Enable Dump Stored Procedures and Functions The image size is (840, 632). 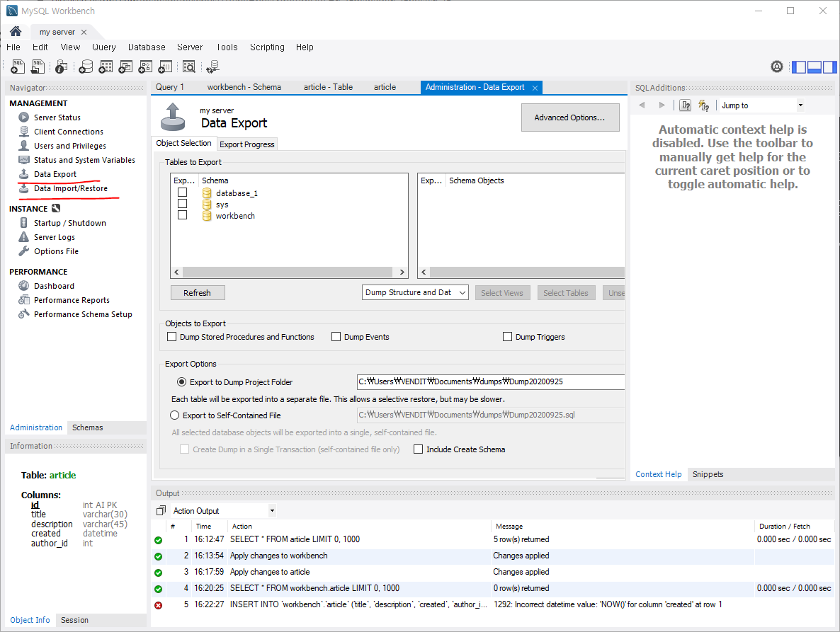(x=171, y=337)
